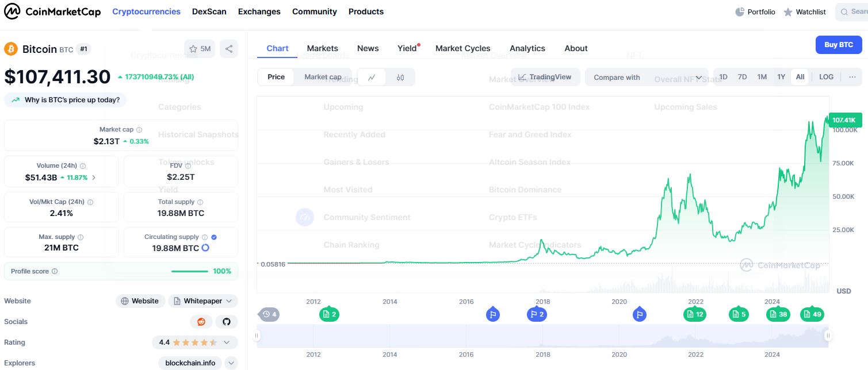The image size is (868, 370).
Task: Click 'Why is BTC's price up today?'
Action: tap(66, 100)
